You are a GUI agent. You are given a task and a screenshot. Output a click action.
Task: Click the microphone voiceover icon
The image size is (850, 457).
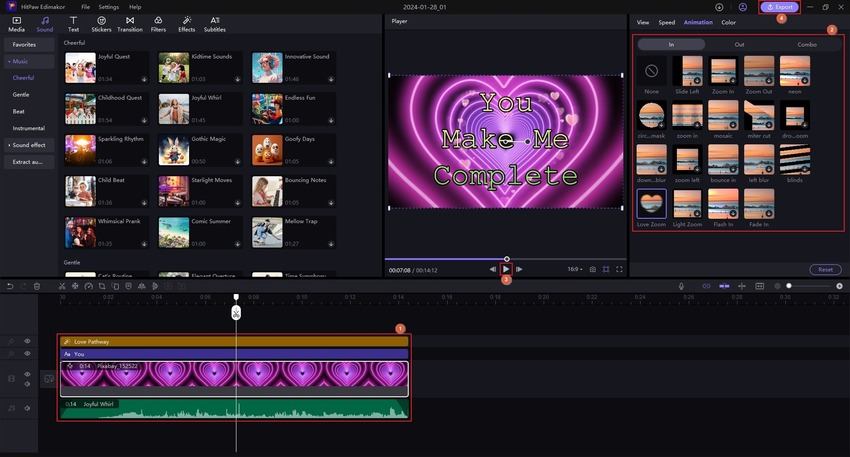681,286
